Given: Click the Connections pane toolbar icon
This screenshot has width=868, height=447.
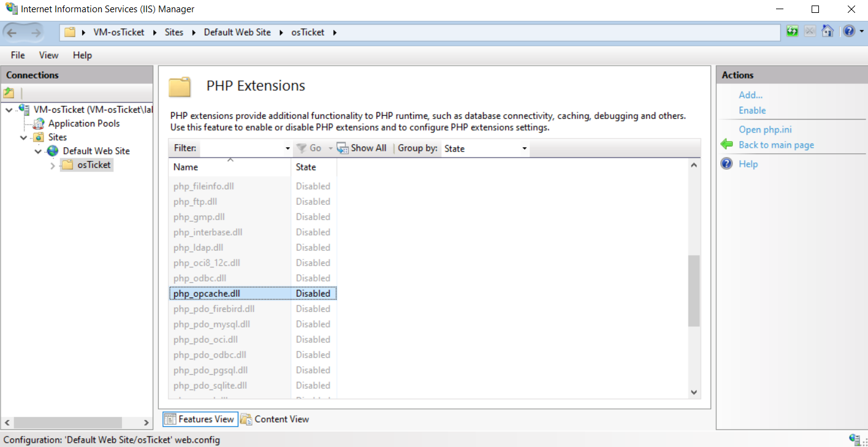Looking at the screenshot, I should tap(9, 93).
